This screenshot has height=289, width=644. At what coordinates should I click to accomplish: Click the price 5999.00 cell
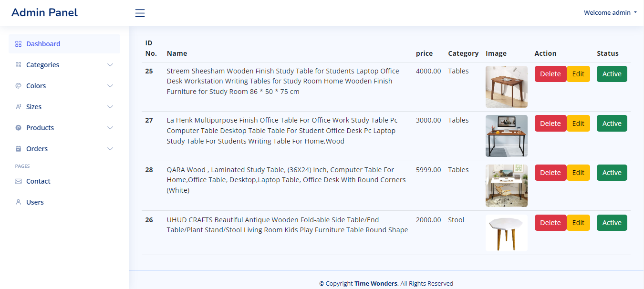428,170
